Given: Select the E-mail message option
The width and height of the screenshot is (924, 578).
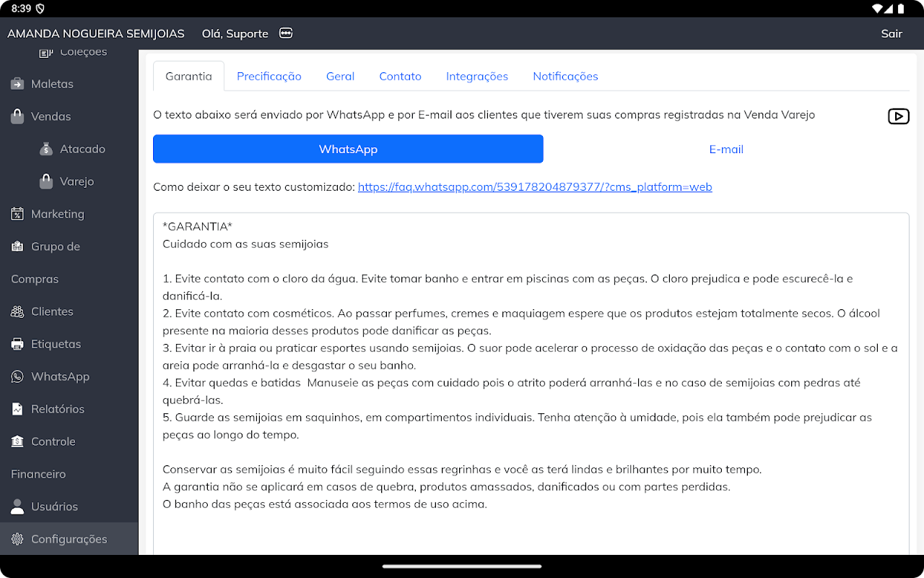Looking at the screenshot, I should 726,149.
